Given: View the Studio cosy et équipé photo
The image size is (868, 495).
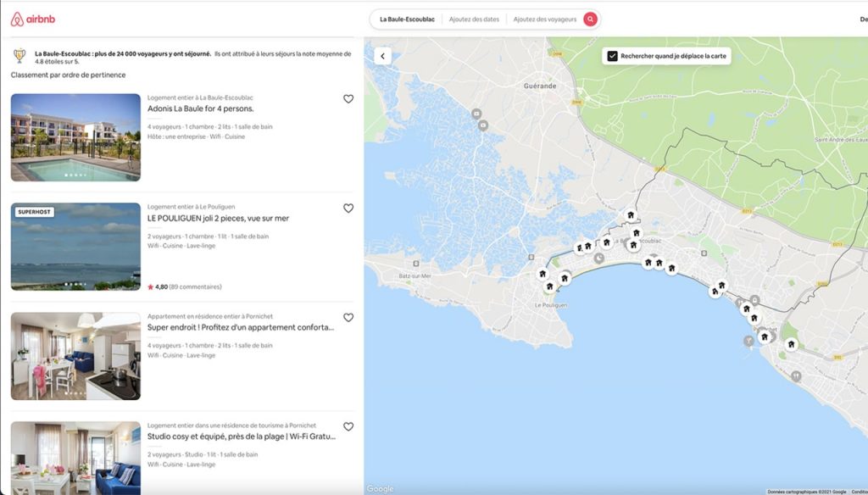Looking at the screenshot, I should pos(75,458).
